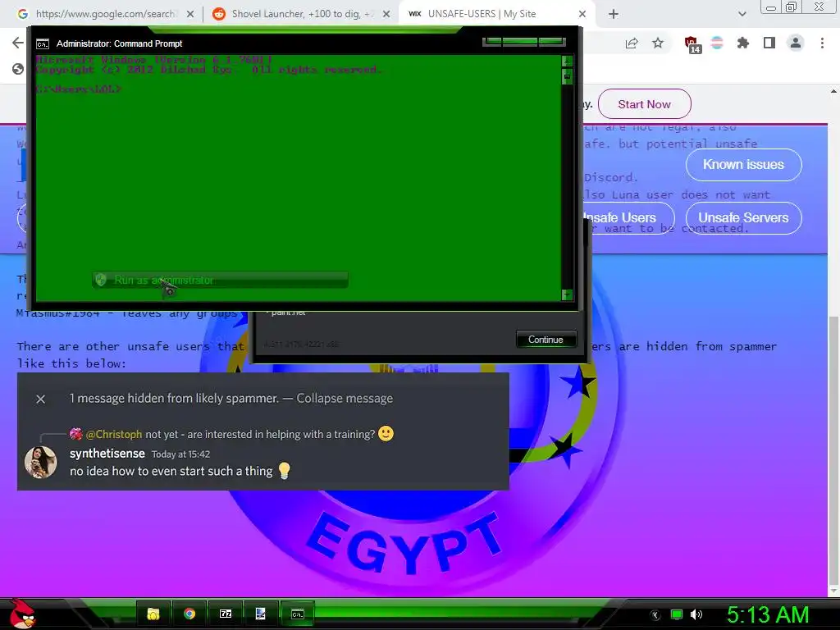Bookmark this page with the star icon
This screenshot has height=630, width=840.
658,43
